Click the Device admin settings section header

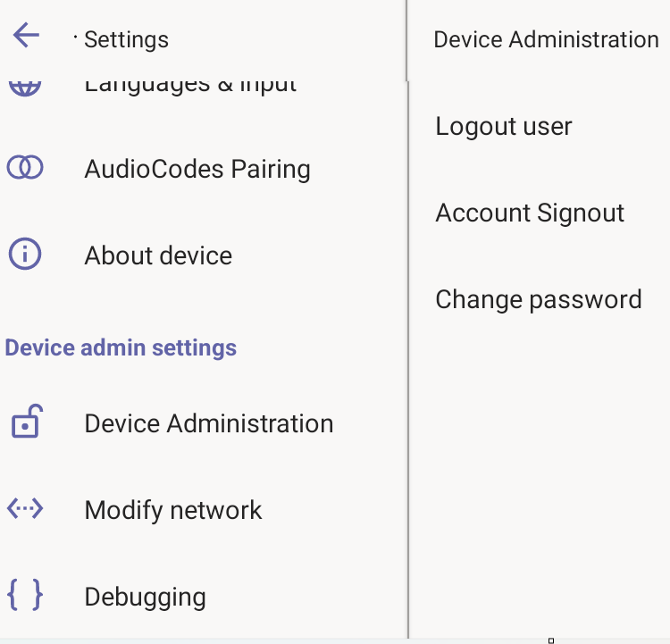pos(121,347)
